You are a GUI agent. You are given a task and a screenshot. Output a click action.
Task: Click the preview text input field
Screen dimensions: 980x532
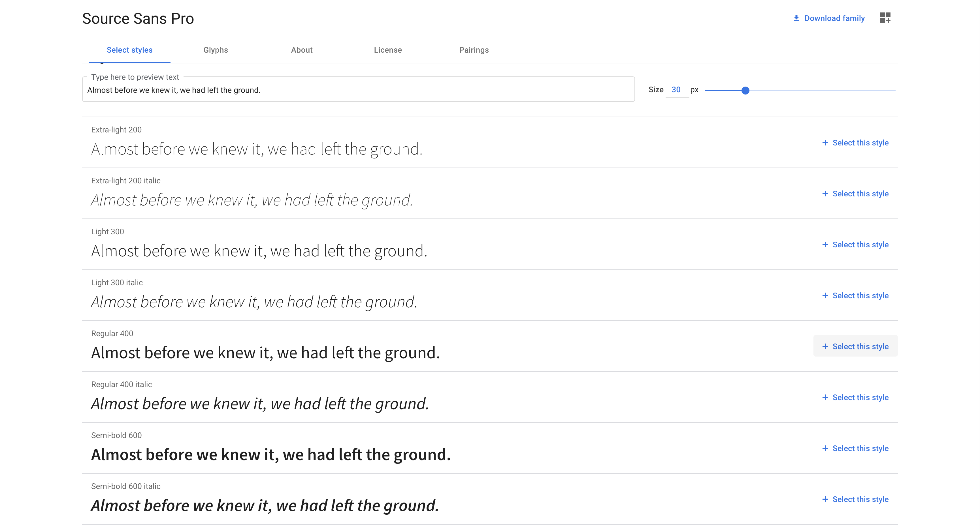click(x=358, y=90)
